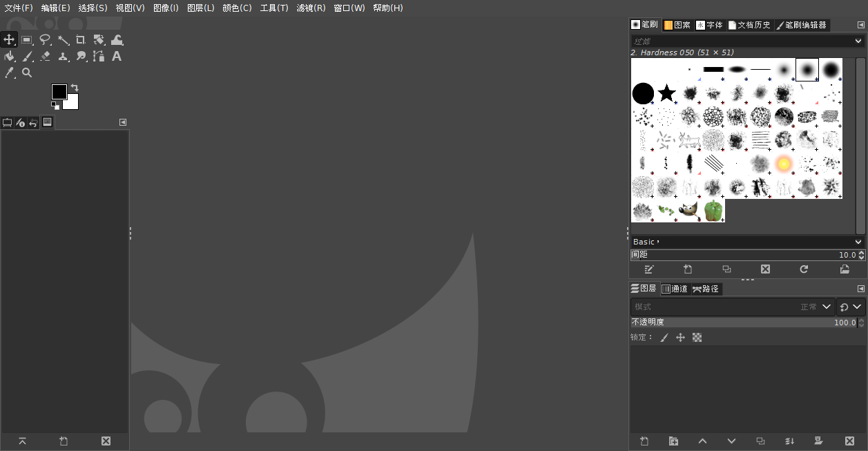The width and height of the screenshot is (868, 451).
Task: Select the Text tool
Action: point(117,57)
